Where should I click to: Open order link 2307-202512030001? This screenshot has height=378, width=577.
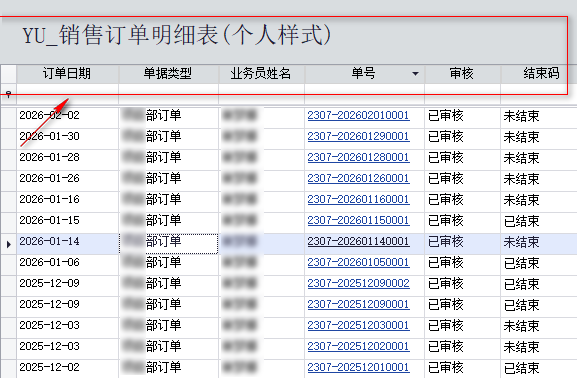[x=358, y=325]
